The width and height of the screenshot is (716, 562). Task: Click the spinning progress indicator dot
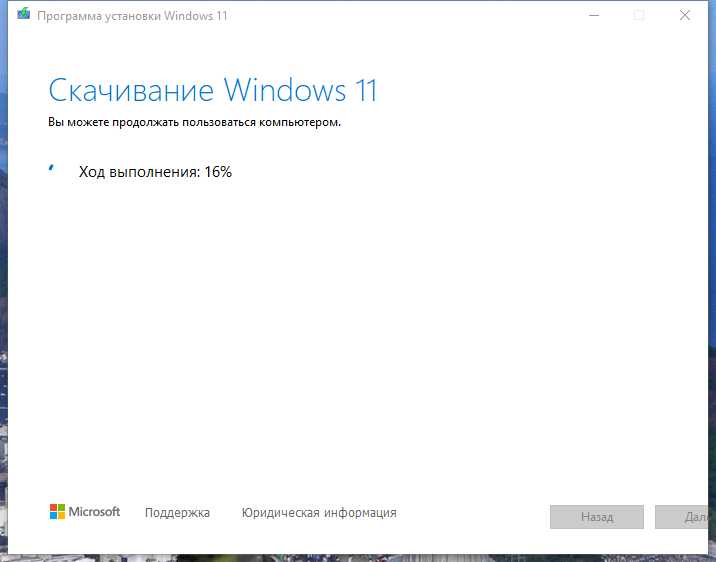coord(51,168)
